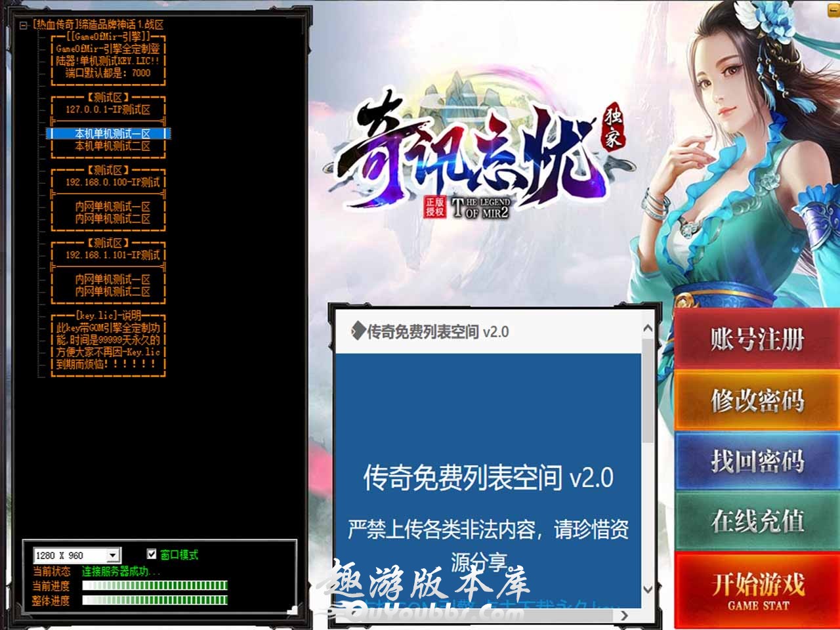Collapse the 热血传奇 server tree root
Image resolution: width=840 pixels, height=630 pixels.
24,26
